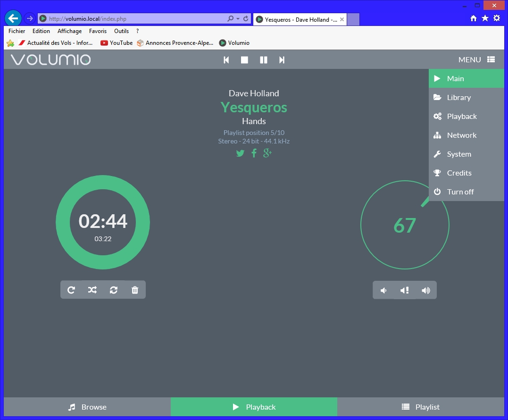This screenshot has height=420, width=508.
Task: Go back with browser back arrow
Action: pos(13,18)
